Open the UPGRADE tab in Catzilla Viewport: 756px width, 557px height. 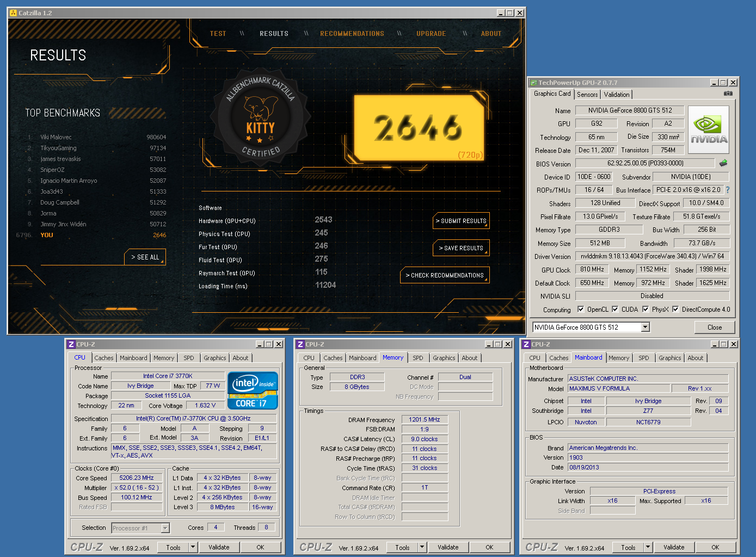click(431, 34)
